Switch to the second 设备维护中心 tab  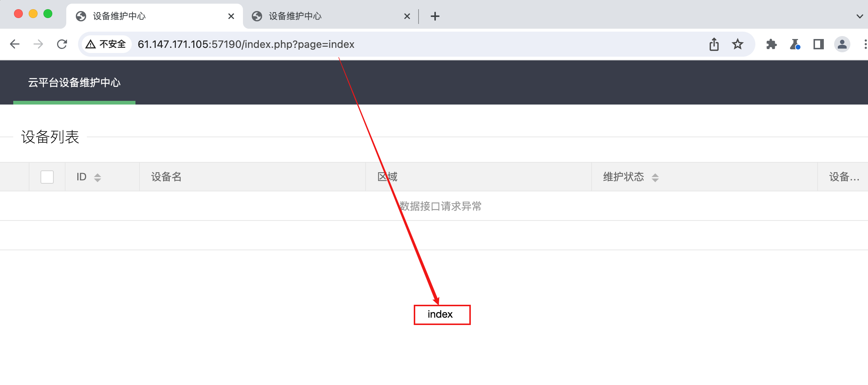(x=294, y=16)
